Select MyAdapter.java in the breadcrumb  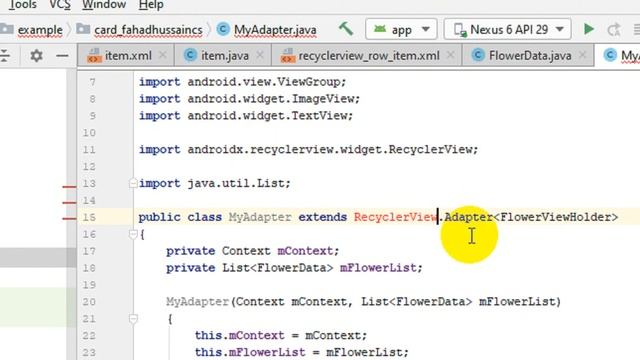point(275,30)
